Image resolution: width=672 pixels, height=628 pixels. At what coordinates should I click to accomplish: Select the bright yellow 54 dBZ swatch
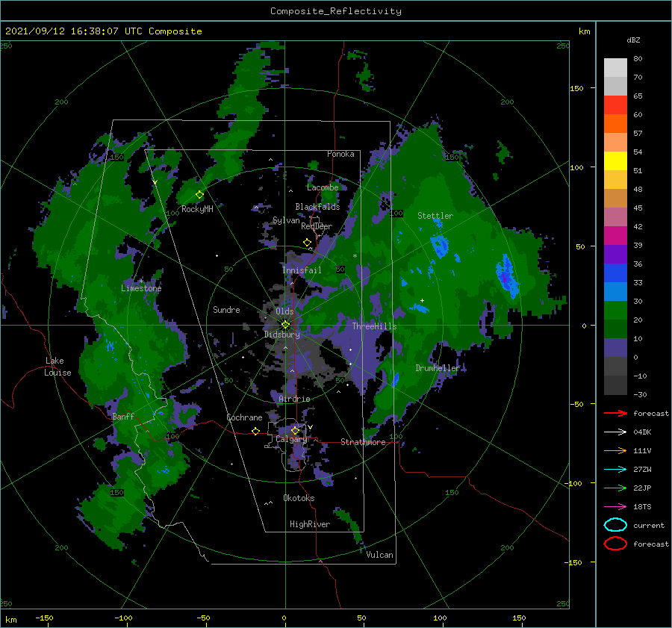pyautogui.click(x=615, y=161)
